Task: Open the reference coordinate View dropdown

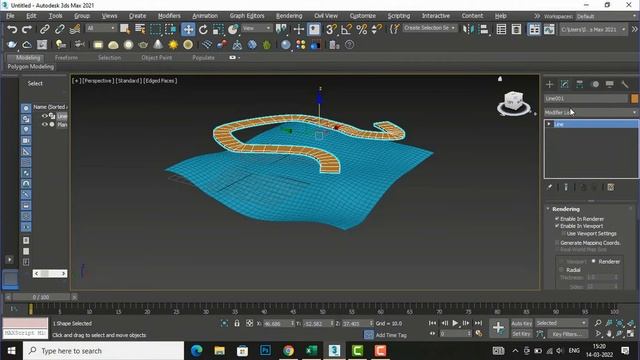Action: click(x=257, y=28)
